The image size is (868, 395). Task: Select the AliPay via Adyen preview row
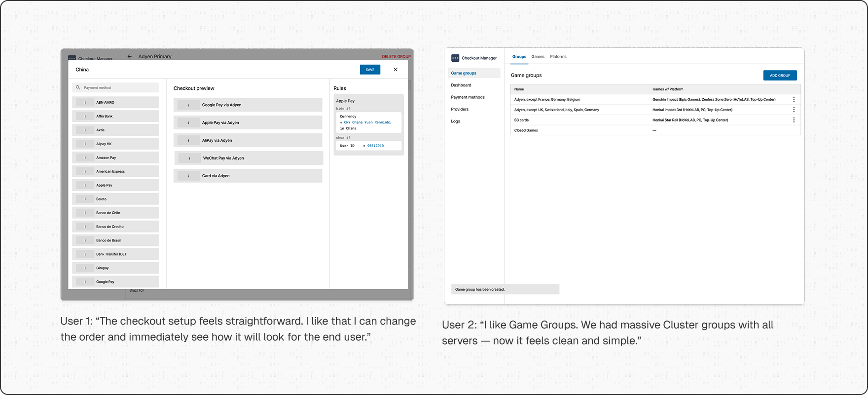tap(248, 140)
